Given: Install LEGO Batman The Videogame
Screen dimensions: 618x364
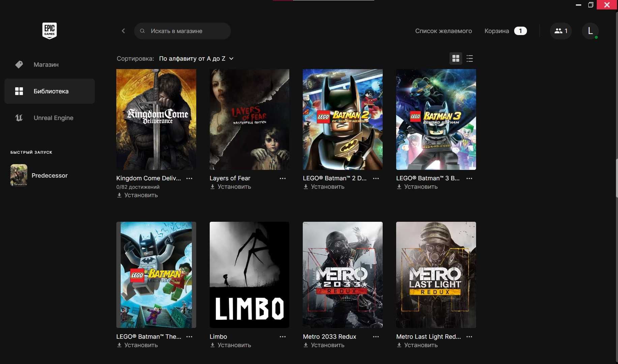Looking at the screenshot, I should tap(137, 345).
